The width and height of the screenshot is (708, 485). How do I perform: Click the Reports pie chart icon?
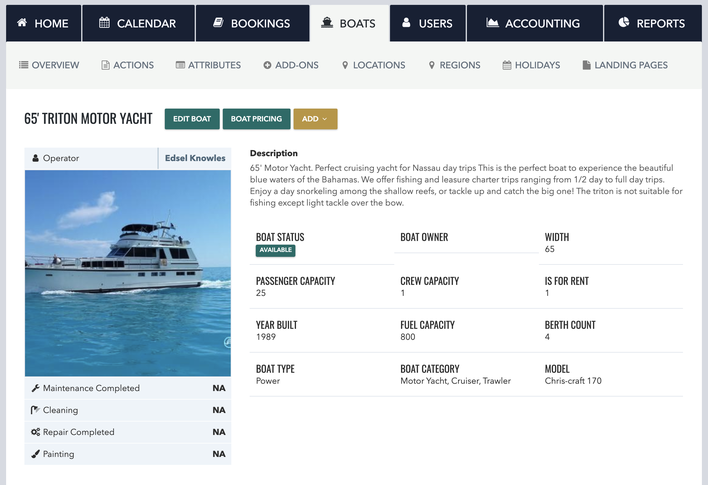[x=624, y=23]
